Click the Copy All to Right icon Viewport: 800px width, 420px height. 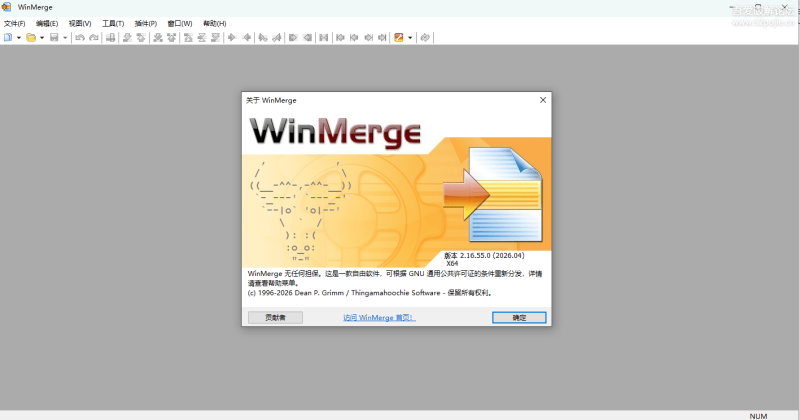[x=293, y=37]
